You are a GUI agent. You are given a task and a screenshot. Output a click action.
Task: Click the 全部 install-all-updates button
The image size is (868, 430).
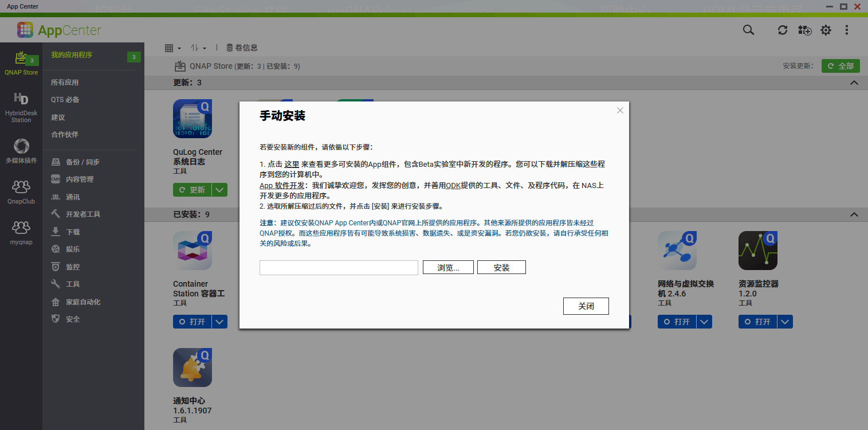840,66
